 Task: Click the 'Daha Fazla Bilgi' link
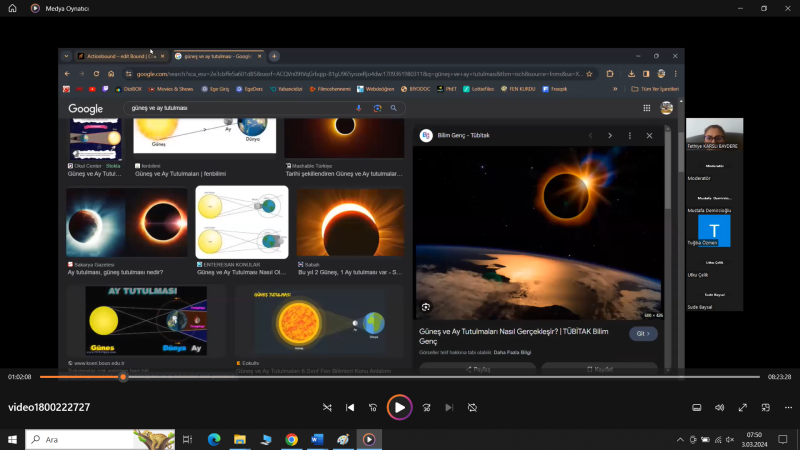tap(512, 352)
